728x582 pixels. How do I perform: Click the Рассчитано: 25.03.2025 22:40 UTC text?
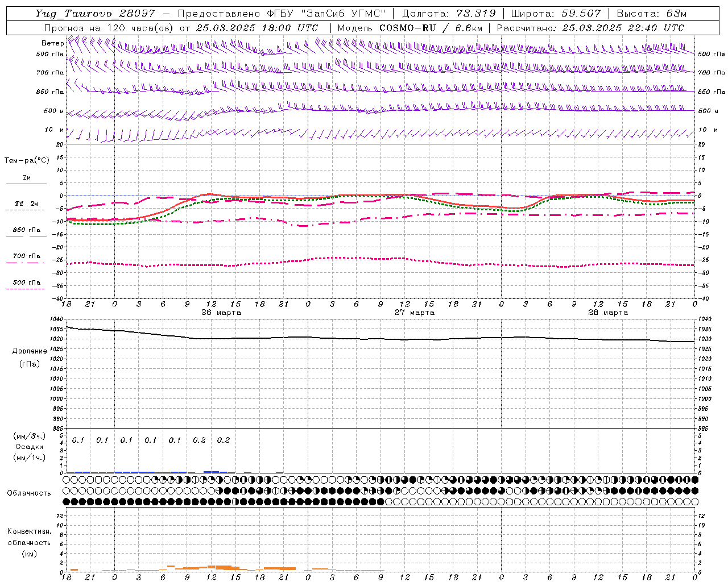(590, 28)
